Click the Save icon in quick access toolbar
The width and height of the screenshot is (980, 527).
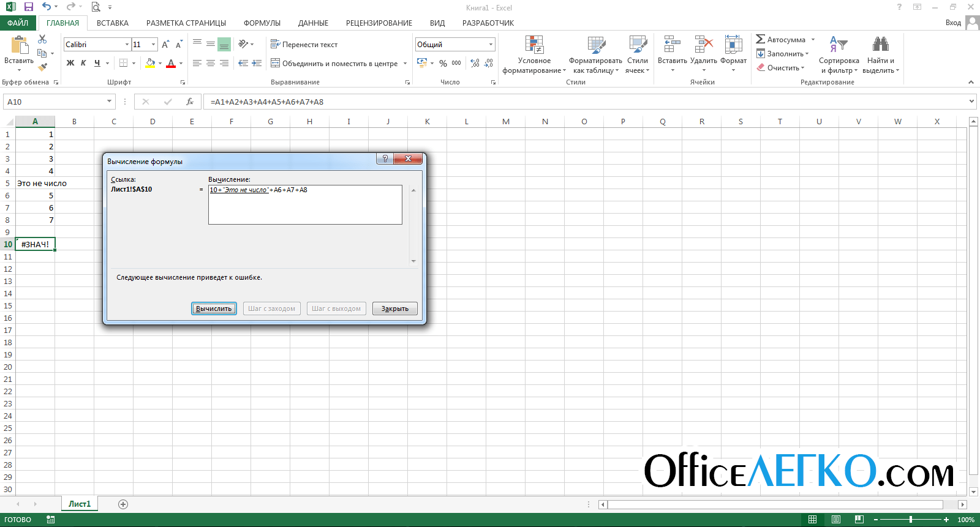[28, 7]
